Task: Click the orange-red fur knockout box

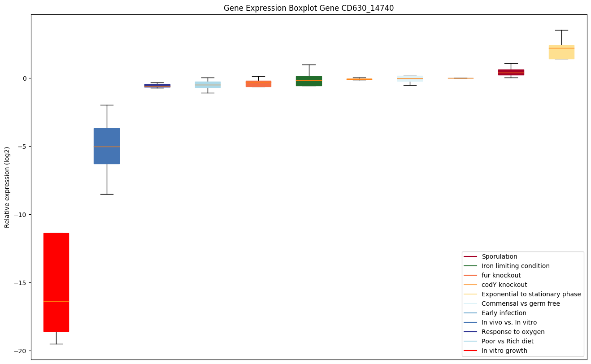Action: (258, 84)
